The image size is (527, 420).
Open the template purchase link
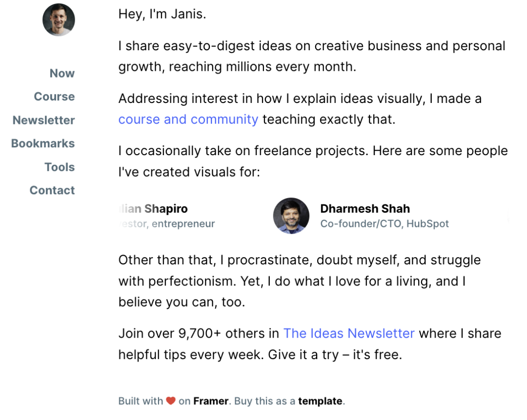[320, 401]
